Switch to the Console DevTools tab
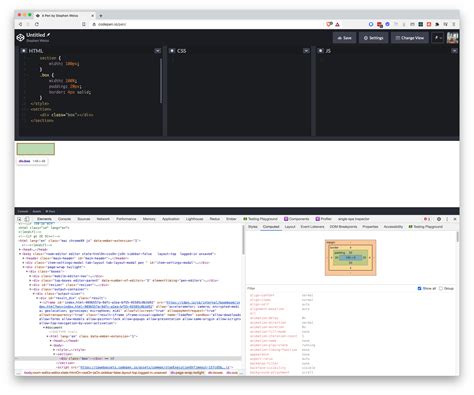 (x=64, y=219)
